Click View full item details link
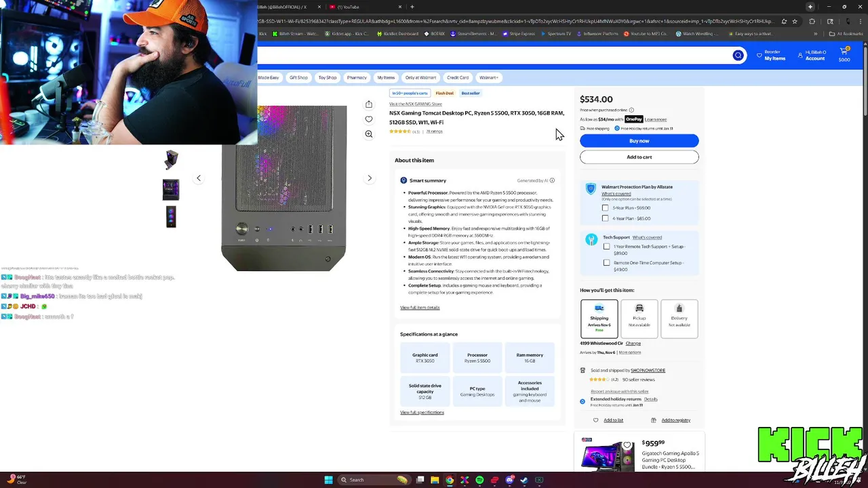The height and width of the screenshot is (488, 868). 420,308
